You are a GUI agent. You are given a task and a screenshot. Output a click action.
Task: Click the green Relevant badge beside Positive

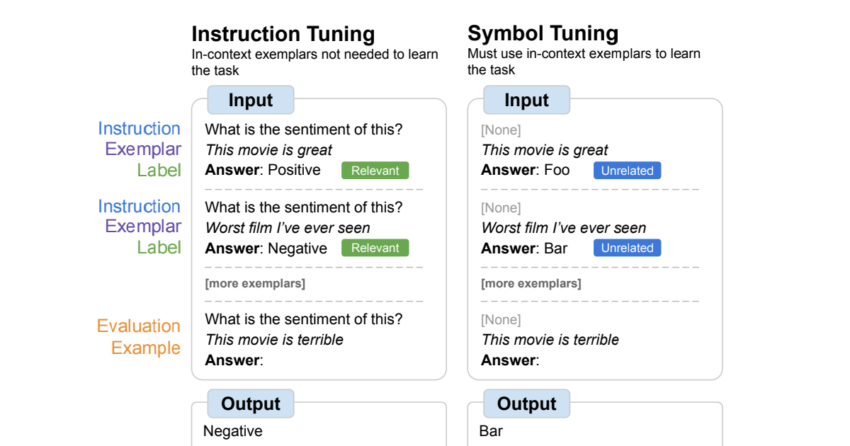coord(375,170)
